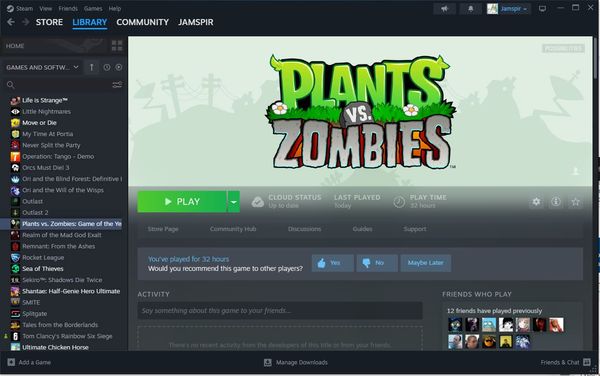Open notifications bell icon

click(471, 8)
